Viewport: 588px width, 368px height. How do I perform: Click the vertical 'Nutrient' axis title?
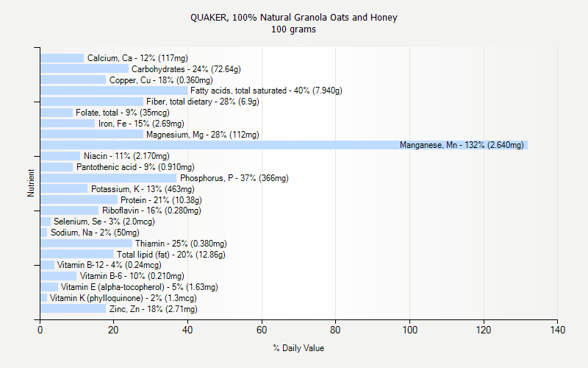(x=31, y=183)
